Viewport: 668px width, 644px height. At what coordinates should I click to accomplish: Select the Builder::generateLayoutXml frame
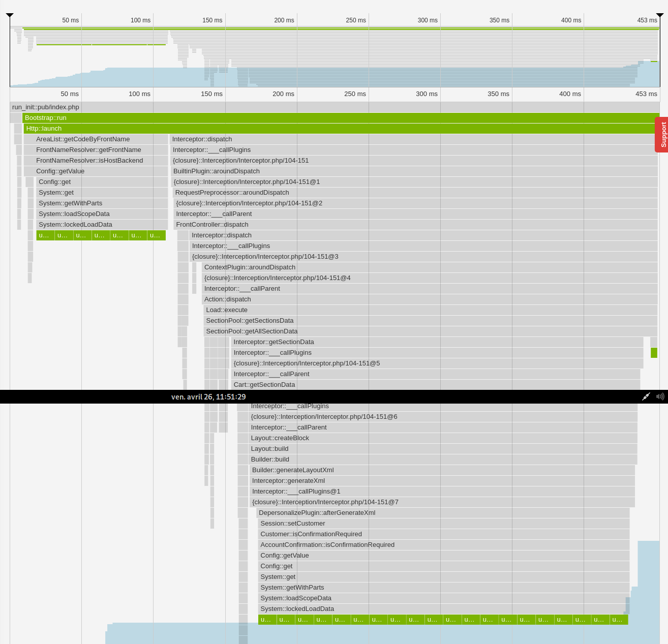293,470
